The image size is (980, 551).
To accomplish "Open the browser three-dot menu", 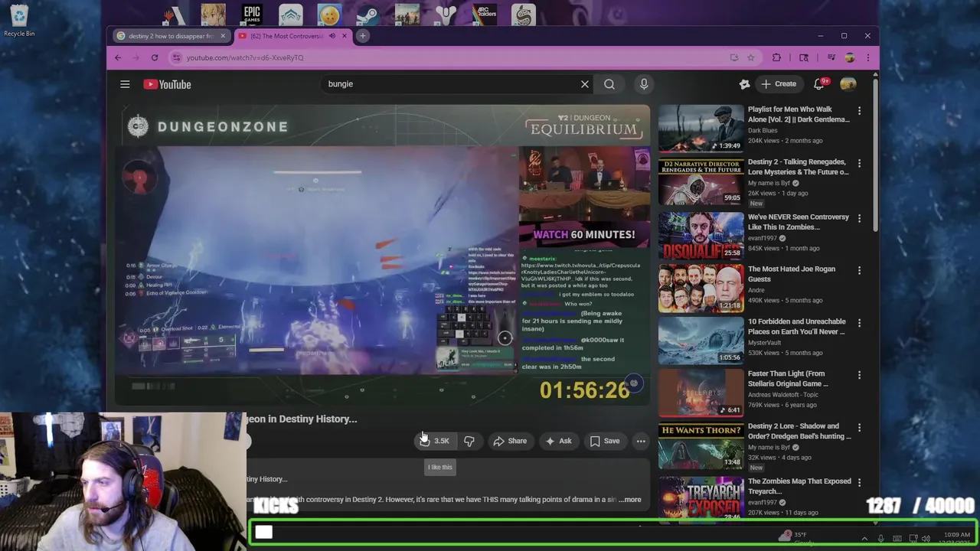I will [867, 57].
